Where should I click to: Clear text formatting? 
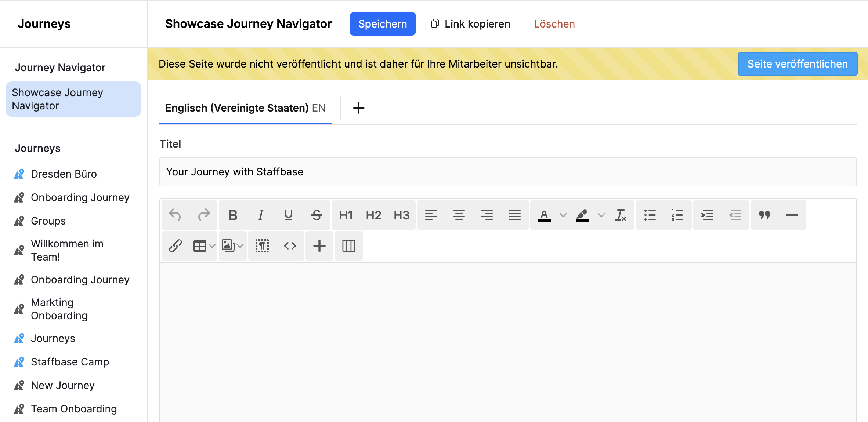621,215
